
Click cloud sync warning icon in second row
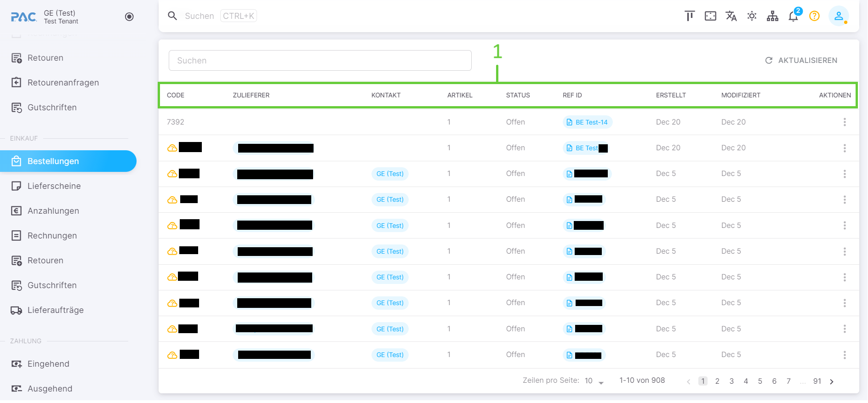click(x=172, y=148)
